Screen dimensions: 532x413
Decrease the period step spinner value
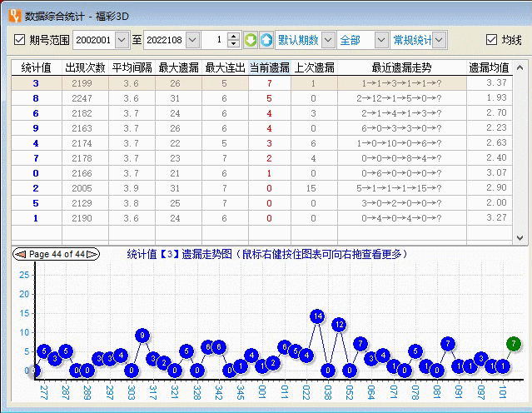click(x=233, y=44)
